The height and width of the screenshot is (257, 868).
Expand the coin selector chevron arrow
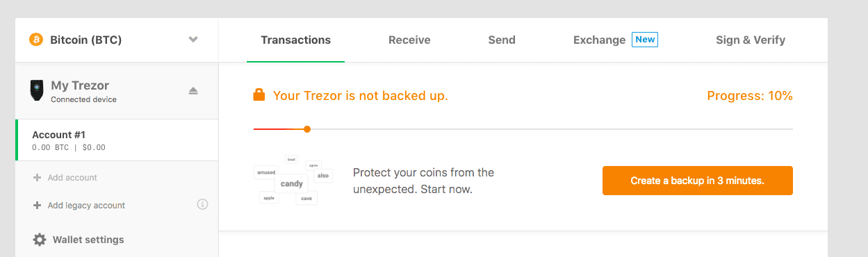click(x=193, y=40)
